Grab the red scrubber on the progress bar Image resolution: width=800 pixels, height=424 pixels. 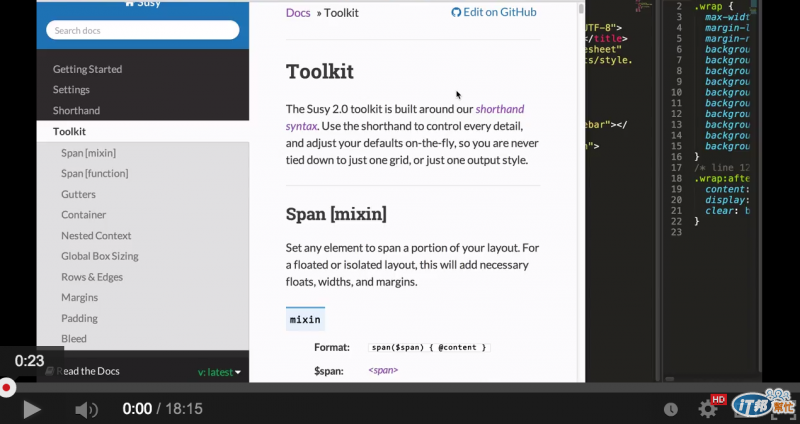click(6, 388)
